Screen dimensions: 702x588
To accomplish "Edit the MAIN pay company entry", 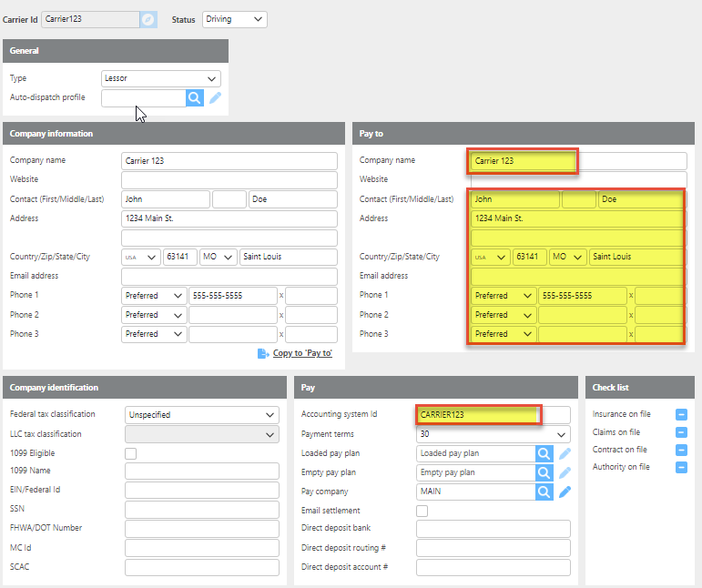I will pos(565,492).
